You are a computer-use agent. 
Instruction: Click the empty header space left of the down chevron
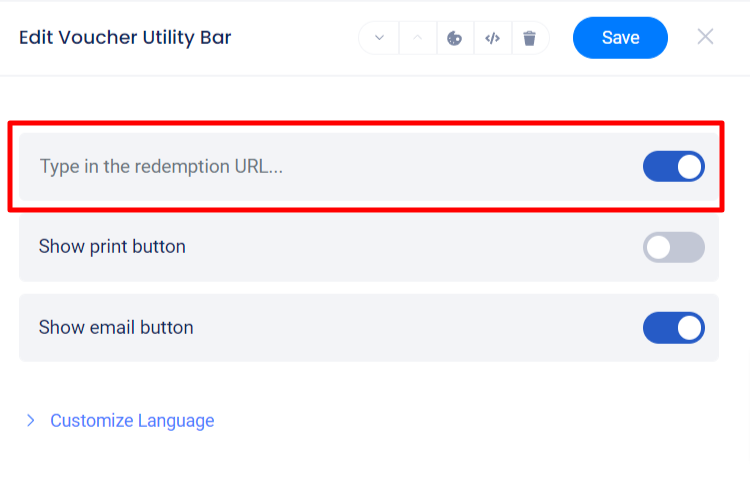(300, 38)
